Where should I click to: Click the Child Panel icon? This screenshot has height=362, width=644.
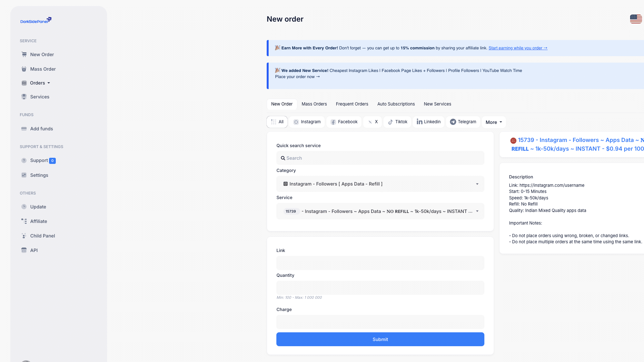tap(24, 236)
